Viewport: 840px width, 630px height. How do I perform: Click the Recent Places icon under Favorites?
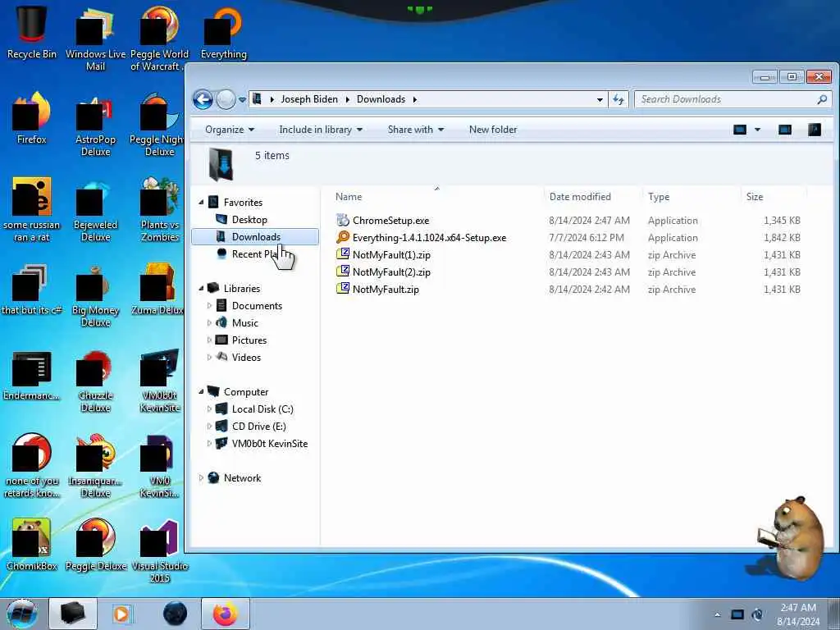click(221, 254)
